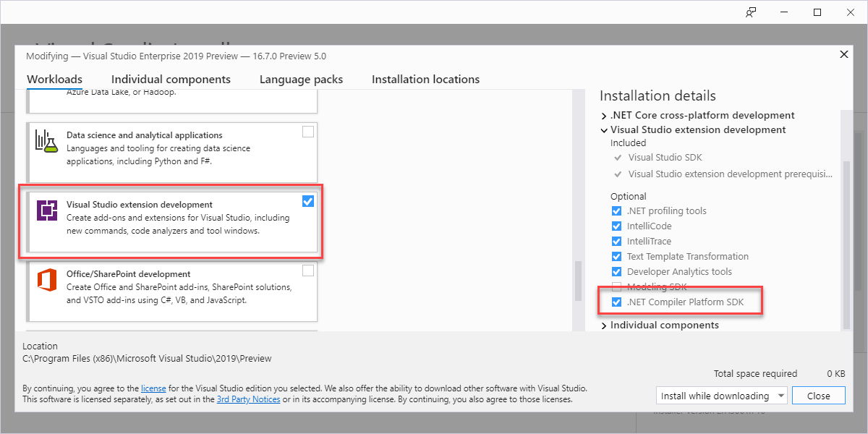The image size is (868, 434).
Task: Click the Office logo icon
Action: (47, 279)
